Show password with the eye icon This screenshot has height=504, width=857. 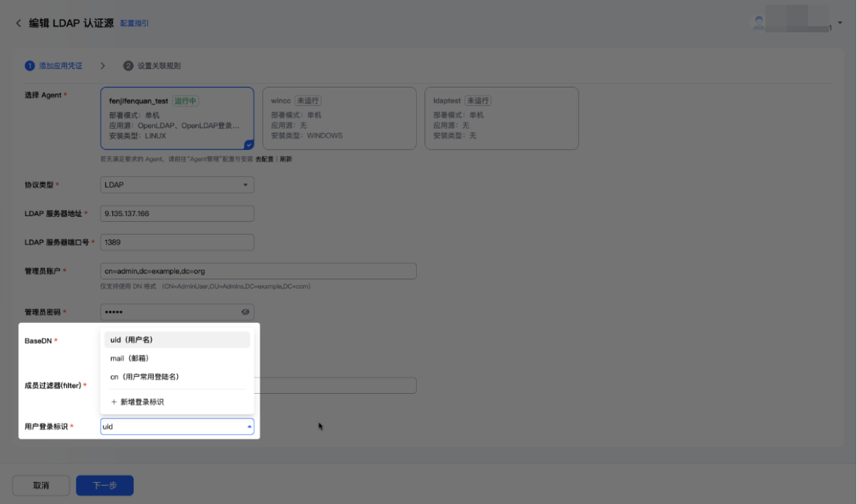click(x=245, y=312)
